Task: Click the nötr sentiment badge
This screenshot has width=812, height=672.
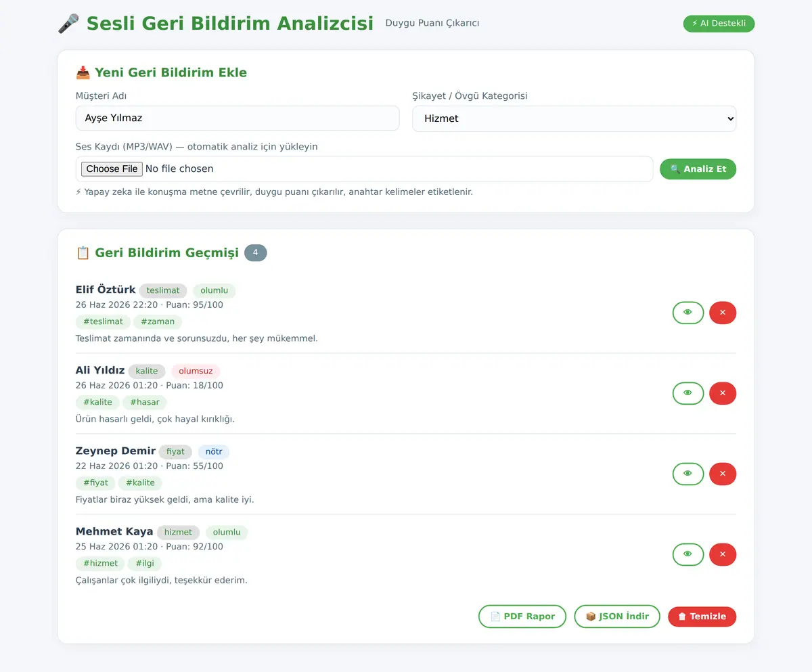Action: (214, 451)
